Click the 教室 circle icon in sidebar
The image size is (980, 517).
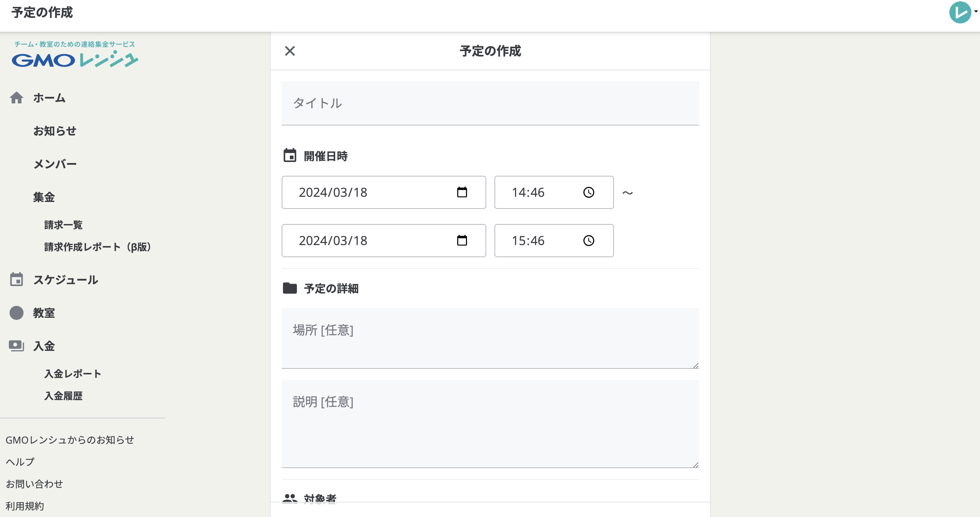coord(17,313)
